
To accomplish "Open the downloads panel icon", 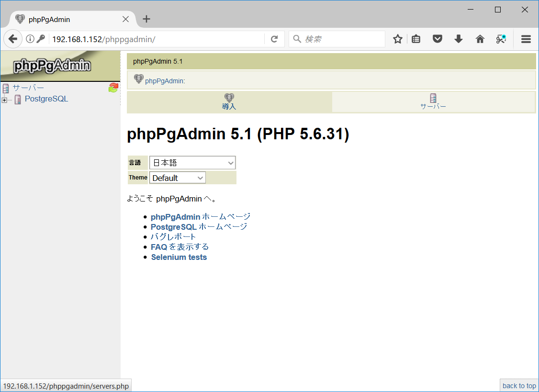I will 458,39.
